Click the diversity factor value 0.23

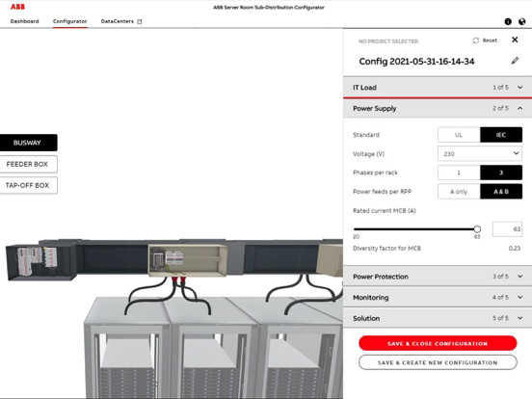click(515, 249)
